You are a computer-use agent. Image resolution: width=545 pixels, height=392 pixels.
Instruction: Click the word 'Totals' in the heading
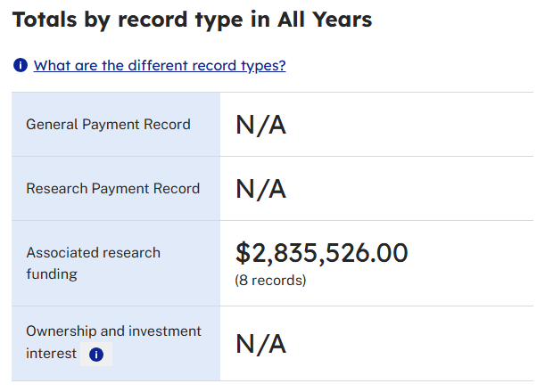click(45, 20)
